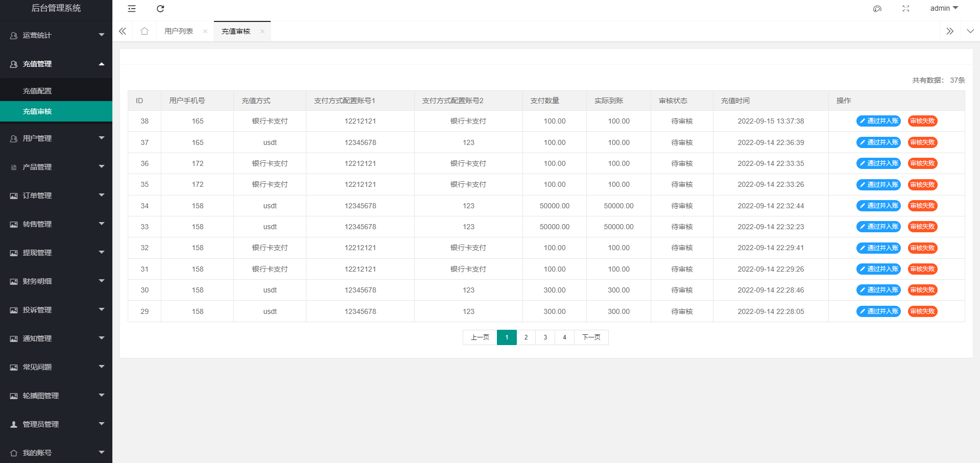Select 充值配置 in the sidebar
This screenshot has height=463, width=980.
37,91
